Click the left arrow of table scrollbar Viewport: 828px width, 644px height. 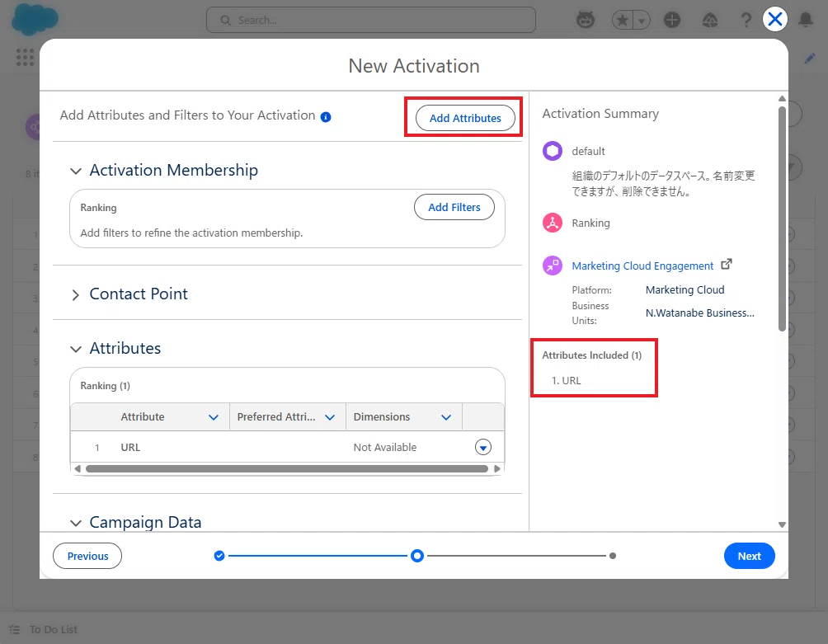click(x=78, y=468)
